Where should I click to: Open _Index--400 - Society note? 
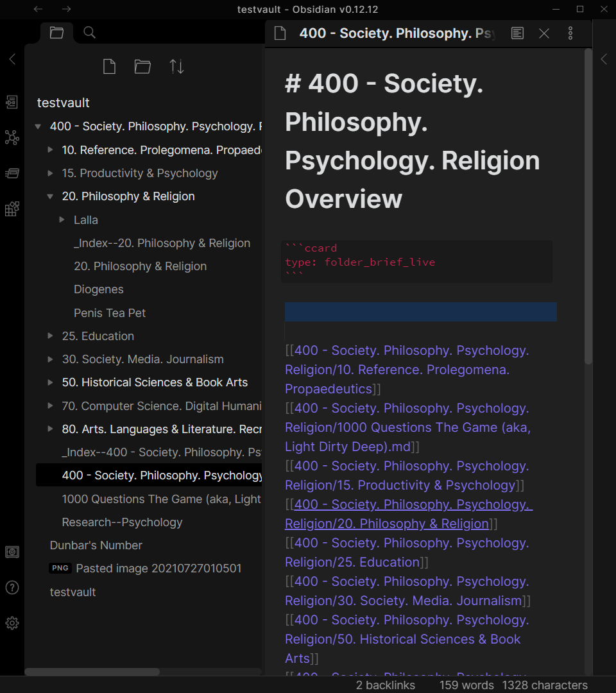click(161, 452)
